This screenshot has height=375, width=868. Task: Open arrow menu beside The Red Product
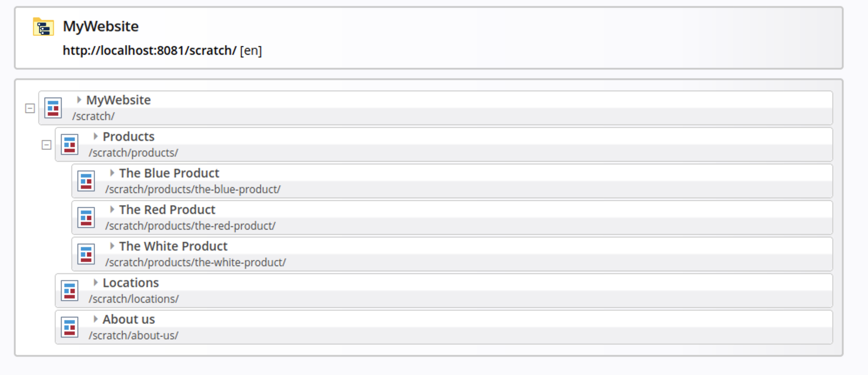tap(112, 210)
